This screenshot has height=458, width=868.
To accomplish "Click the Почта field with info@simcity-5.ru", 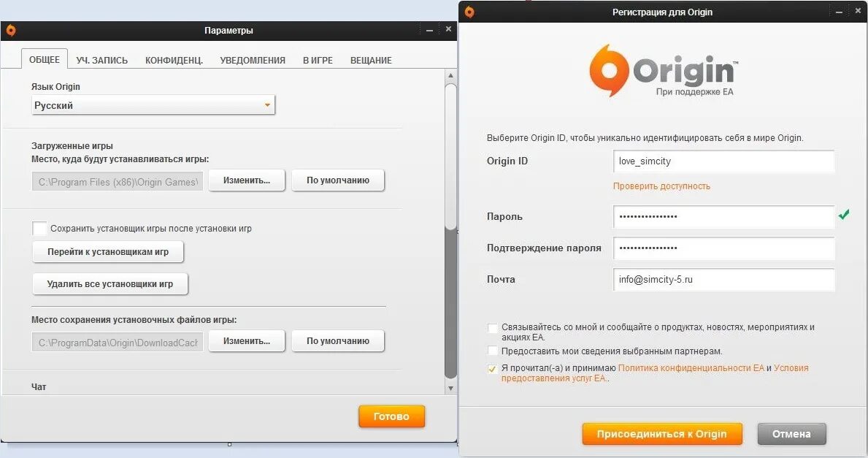I will coord(723,280).
